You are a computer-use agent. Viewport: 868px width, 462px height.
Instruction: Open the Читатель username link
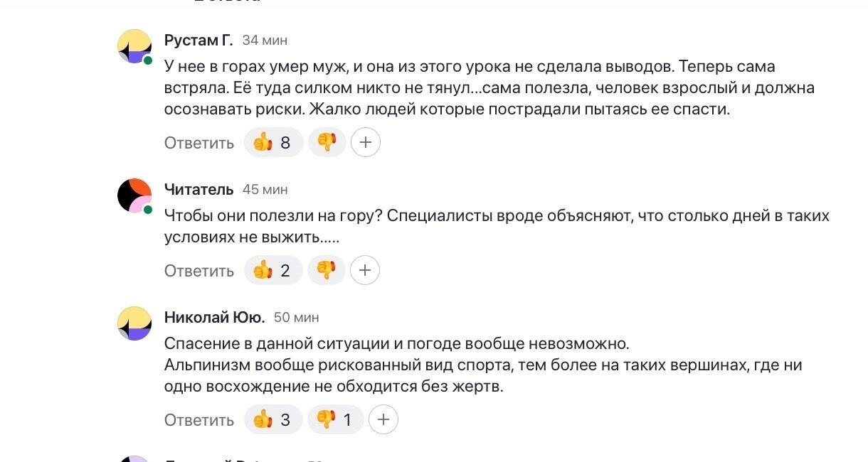click(x=199, y=189)
